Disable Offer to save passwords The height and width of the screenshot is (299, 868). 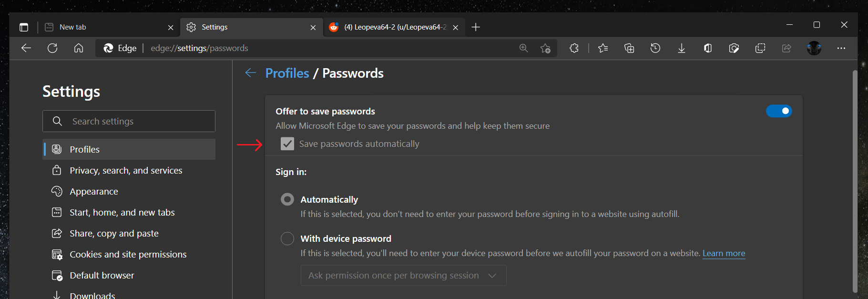779,111
